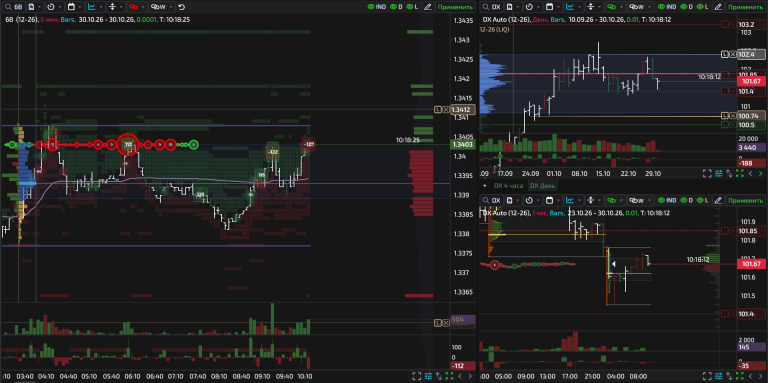This screenshot has height=383, width=768.
Task: Toggle IND visibility in DX daily chart
Action: point(667,7)
